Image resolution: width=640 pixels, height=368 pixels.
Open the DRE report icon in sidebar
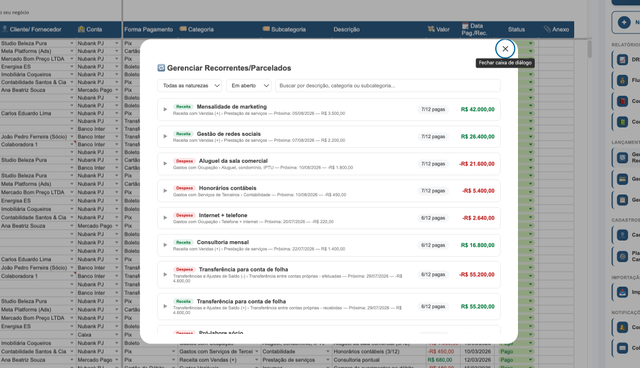click(x=622, y=60)
